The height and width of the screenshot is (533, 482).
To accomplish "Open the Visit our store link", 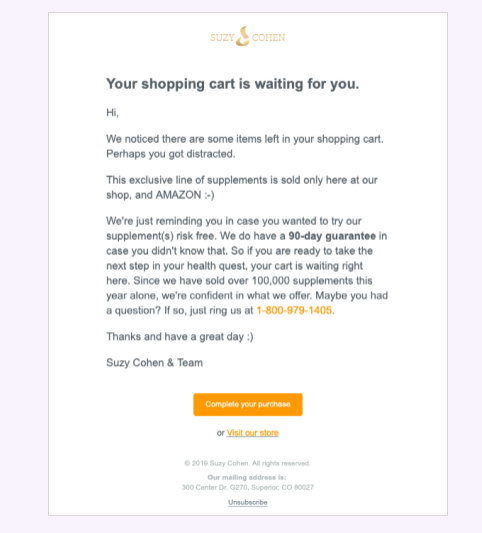I will [x=253, y=433].
